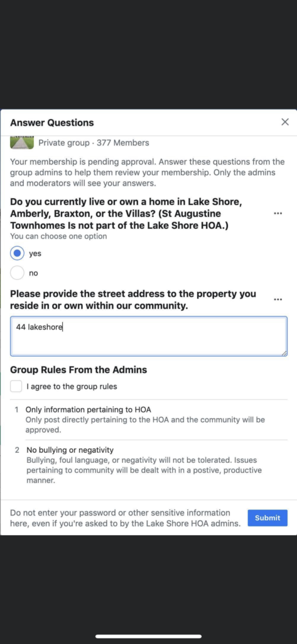This screenshot has height=644, width=297.
Task: Open the options menu for the home ownership question
Action: 278,214
